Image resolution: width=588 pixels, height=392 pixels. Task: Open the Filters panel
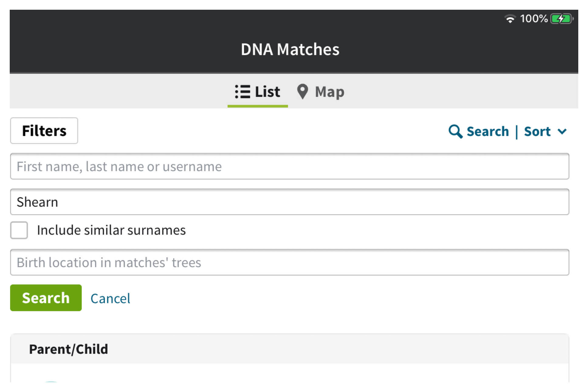(x=44, y=131)
